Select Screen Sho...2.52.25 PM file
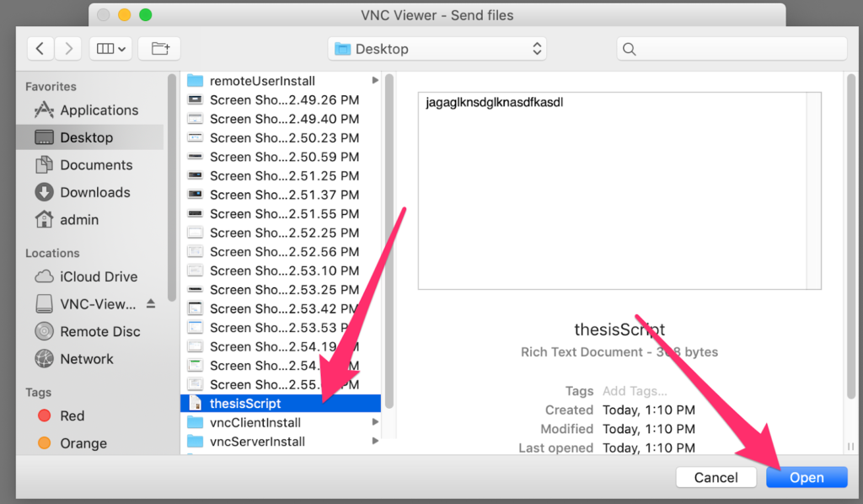 point(281,233)
